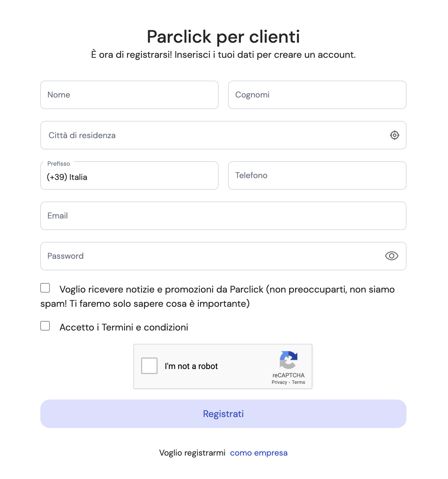Toggle password visibility to show the password
Screen dimensions: 448x479
[392, 256]
